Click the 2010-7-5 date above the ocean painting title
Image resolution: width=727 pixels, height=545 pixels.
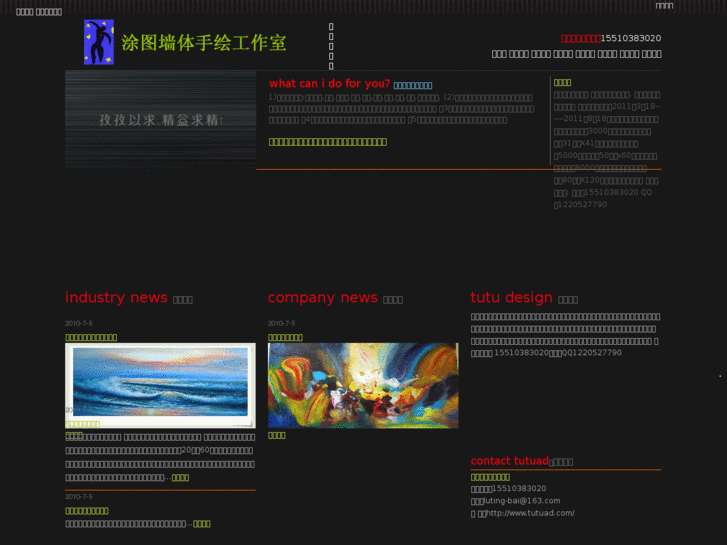pyautogui.click(x=79, y=323)
